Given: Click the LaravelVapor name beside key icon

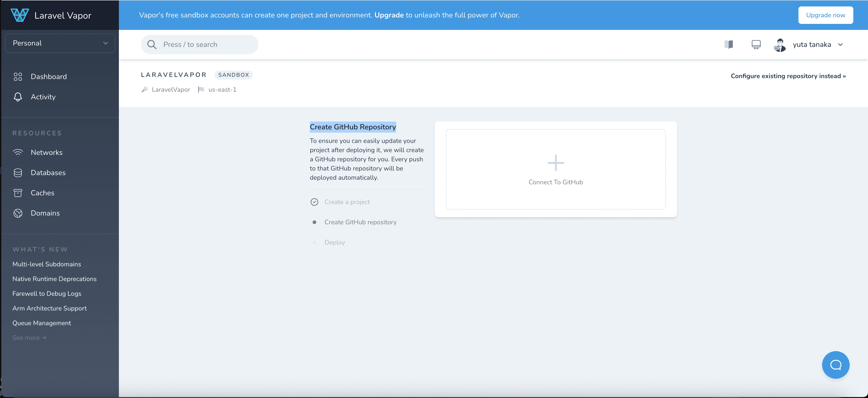Looking at the screenshot, I should (x=171, y=89).
